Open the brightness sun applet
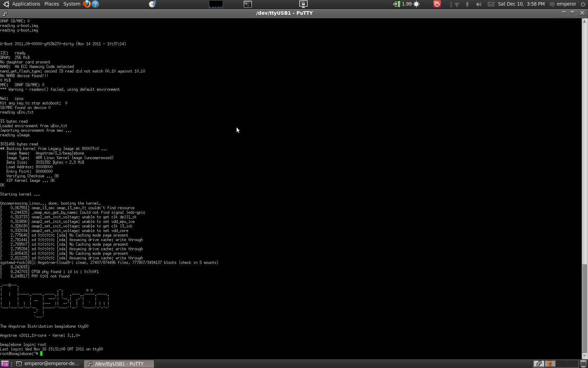 click(x=416, y=4)
